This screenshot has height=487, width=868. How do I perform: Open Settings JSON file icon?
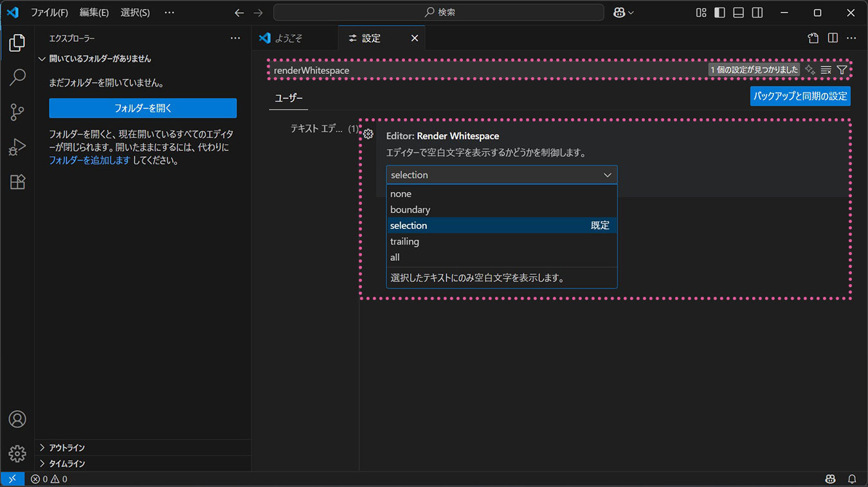[x=813, y=38]
